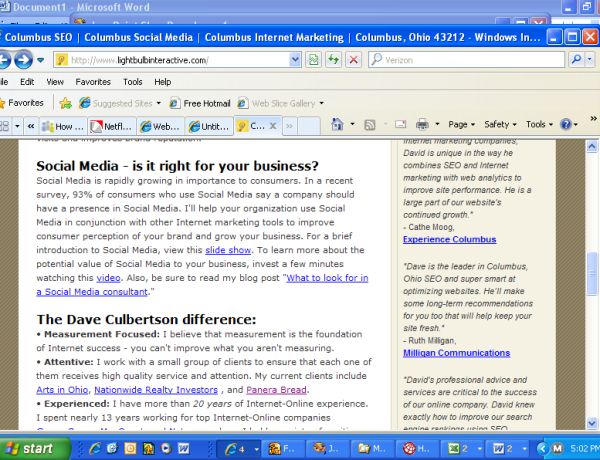
Task: Open the Page dropdown menu
Action: [x=461, y=124]
